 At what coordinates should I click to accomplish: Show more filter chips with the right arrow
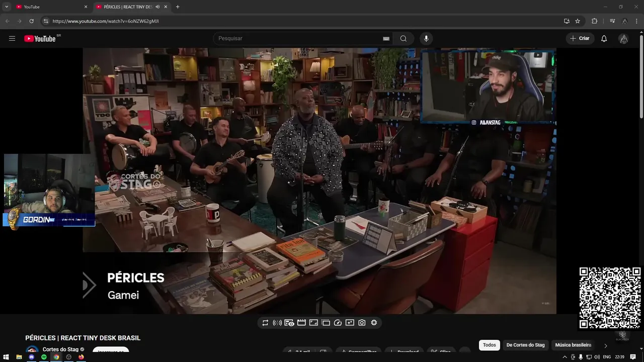pos(605,345)
